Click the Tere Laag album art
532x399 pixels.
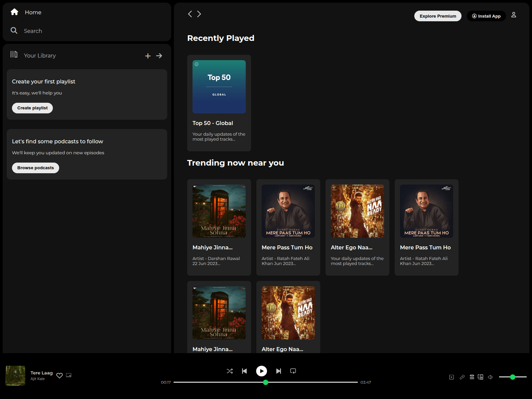tap(15, 376)
